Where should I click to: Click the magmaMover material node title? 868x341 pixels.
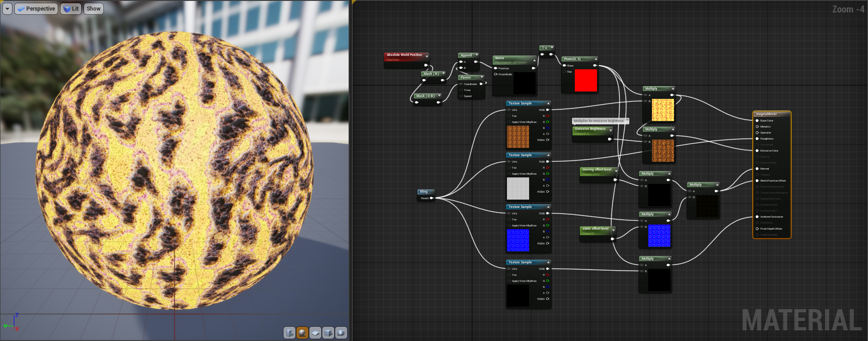coord(766,114)
